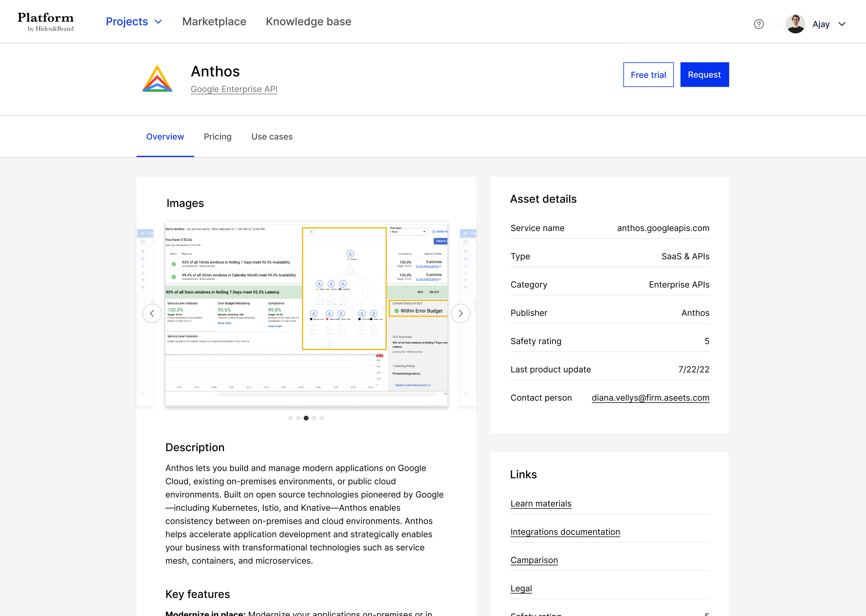The height and width of the screenshot is (616, 866).
Task: Click the Images section heading
Action: click(185, 203)
